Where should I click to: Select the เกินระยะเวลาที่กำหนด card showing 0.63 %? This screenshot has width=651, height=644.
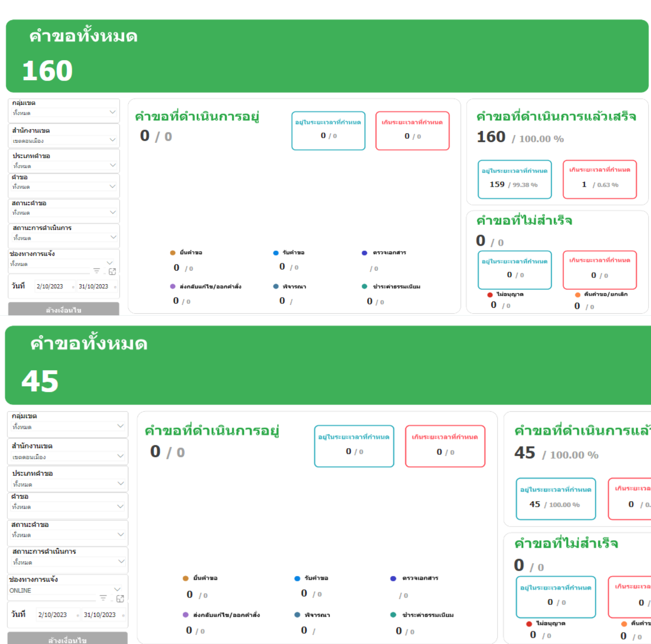pyautogui.click(x=599, y=179)
